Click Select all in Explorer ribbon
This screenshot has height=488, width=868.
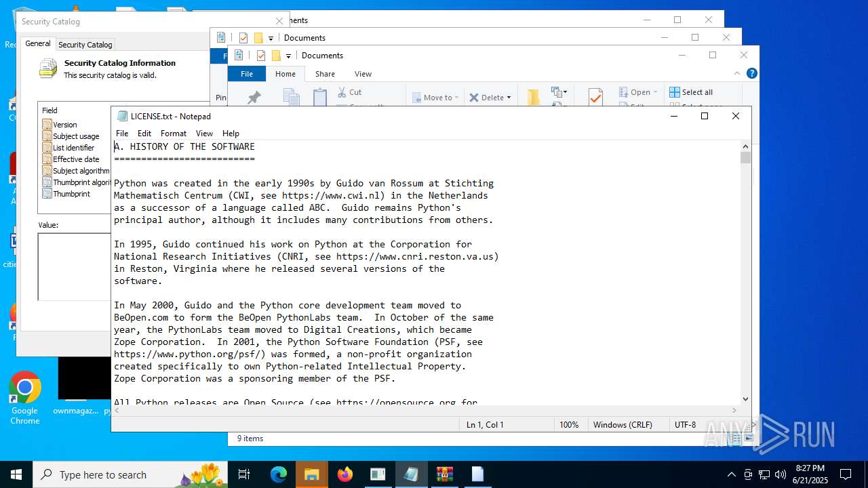(x=691, y=92)
